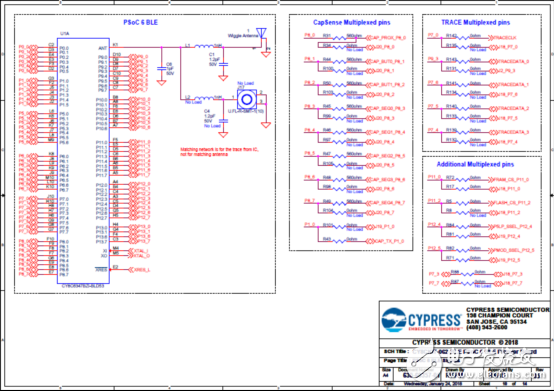Click the Additional Multiplexed pins heading
The image size is (554, 391).
[x=475, y=164]
